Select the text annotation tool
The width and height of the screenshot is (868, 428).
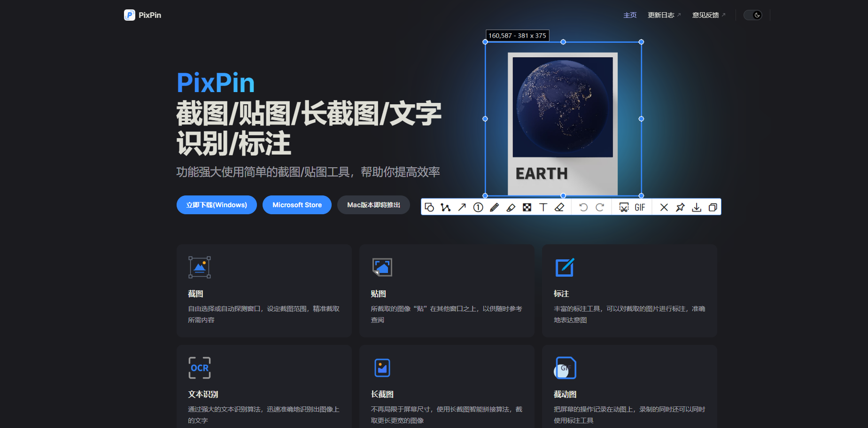pyautogui.click(x=543, y=207)
